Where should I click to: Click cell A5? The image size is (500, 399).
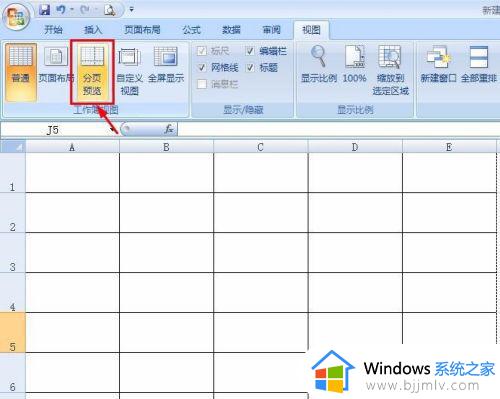point(72,333)
